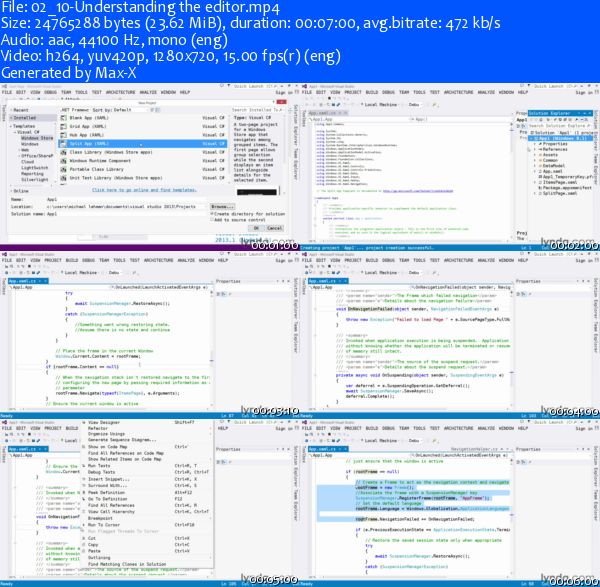Click View Call Hierarchy icon in the context menu

point(84,512)
